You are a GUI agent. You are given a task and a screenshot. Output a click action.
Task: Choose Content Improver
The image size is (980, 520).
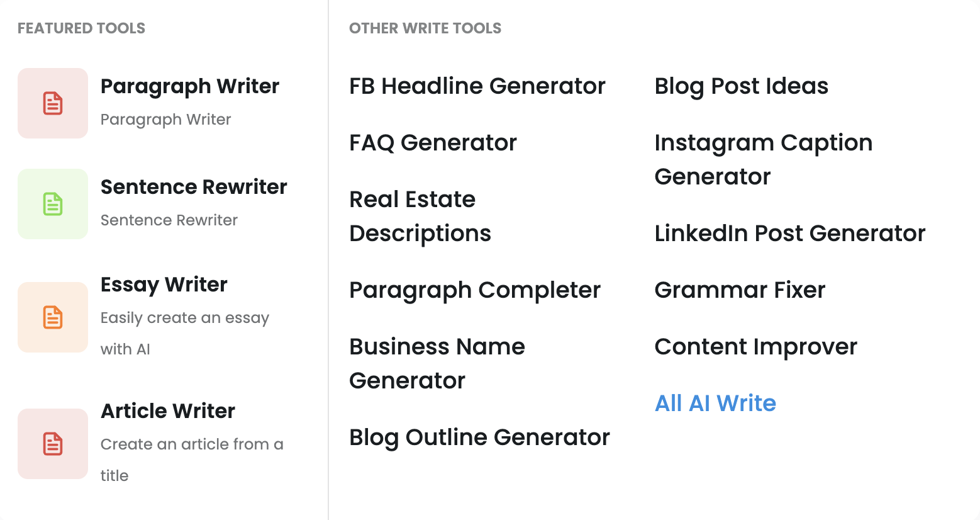point(755,347)
